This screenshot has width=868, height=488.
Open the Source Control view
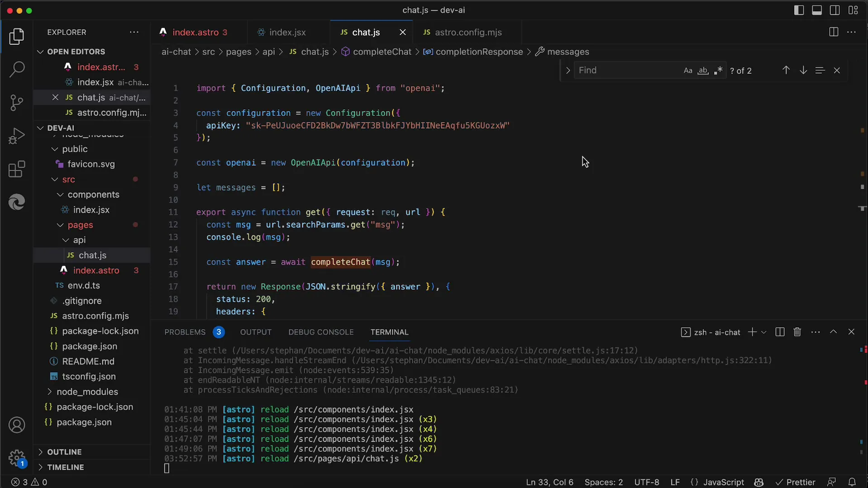click(17, 103)
